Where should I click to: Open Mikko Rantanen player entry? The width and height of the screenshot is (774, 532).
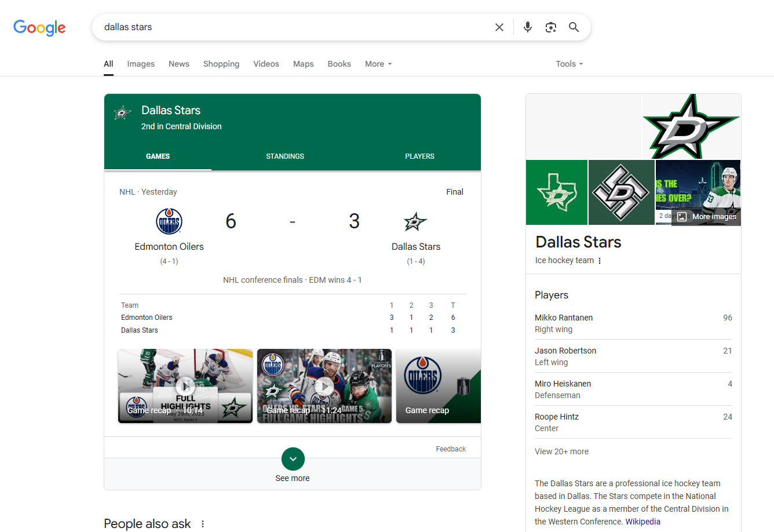pos(633,323)
